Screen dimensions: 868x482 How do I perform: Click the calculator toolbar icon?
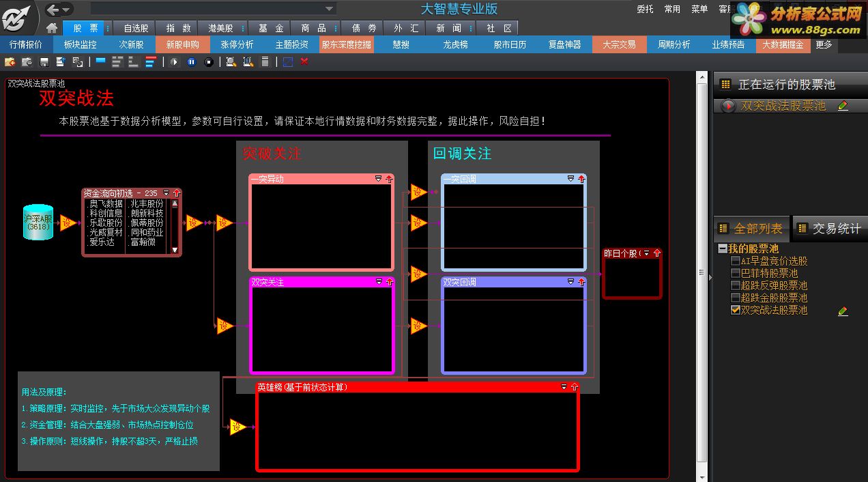265,62
